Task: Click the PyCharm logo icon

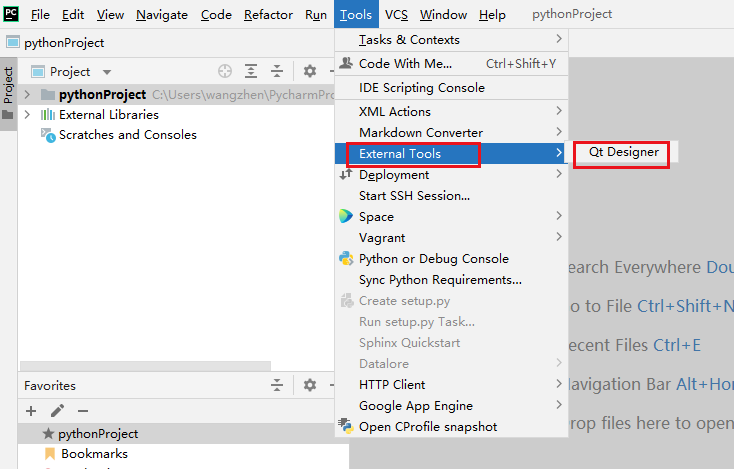Action: point(11,14)
